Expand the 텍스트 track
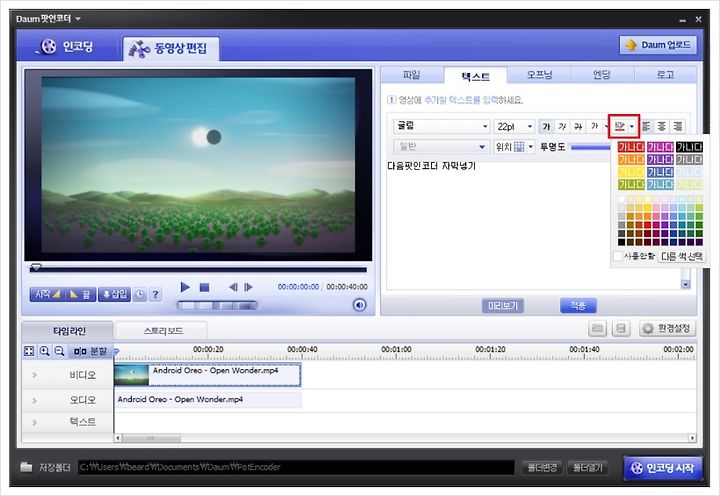The width and height of the screenshot is (720, 496). click(x=35, y=422)
